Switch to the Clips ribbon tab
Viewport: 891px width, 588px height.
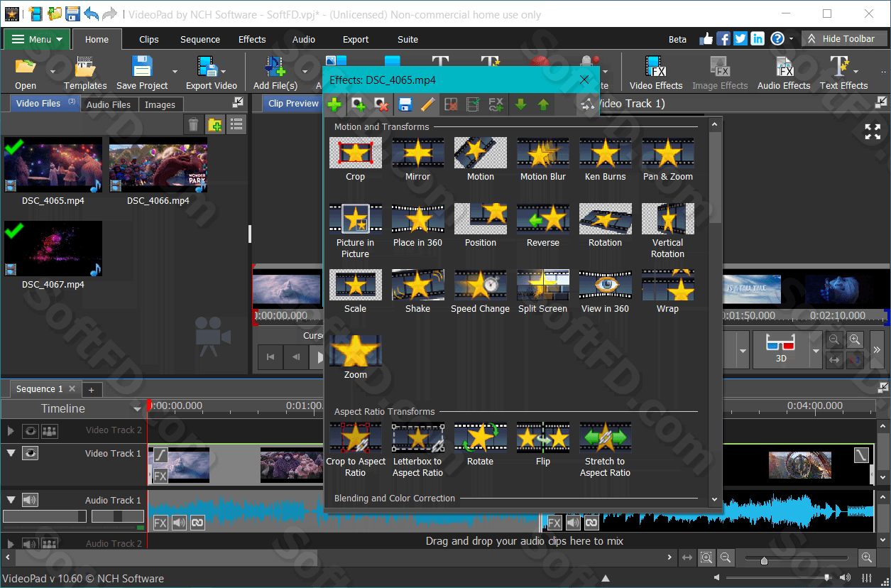149,40
